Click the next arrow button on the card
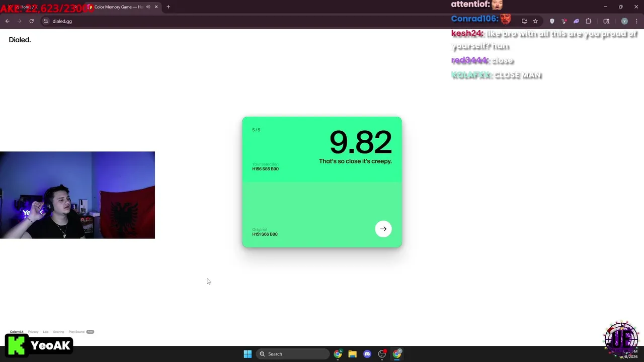Viewport: 644px width, 362px height. point(383,229)
